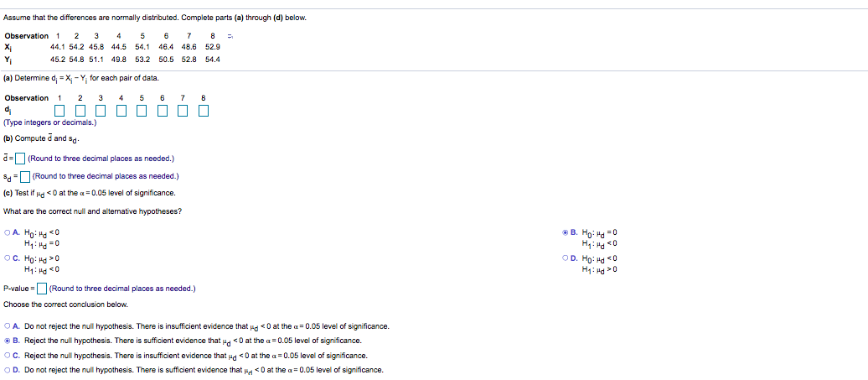Click the X value 46.4
The image size is (868, 380).
tap(165, 48)
